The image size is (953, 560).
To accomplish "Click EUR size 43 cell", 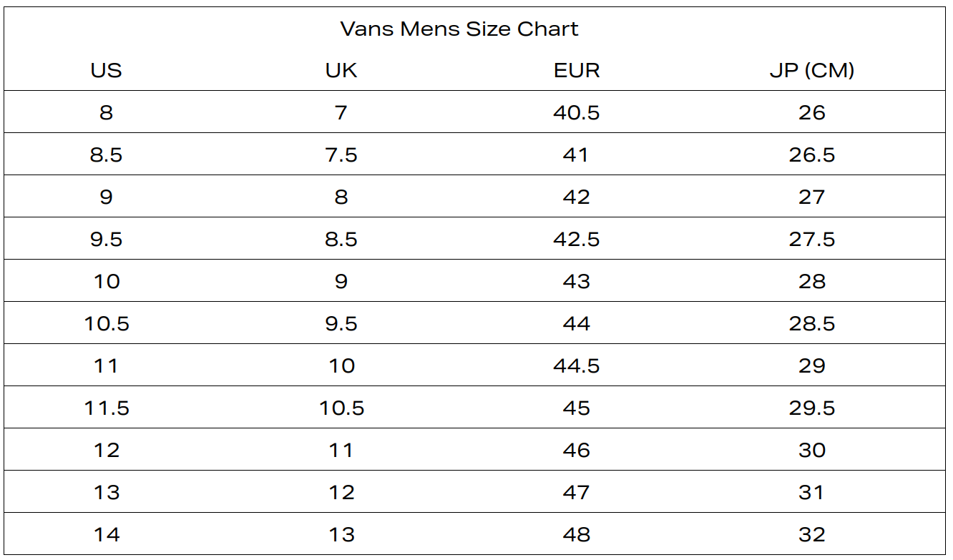I will tap(577, 281).
